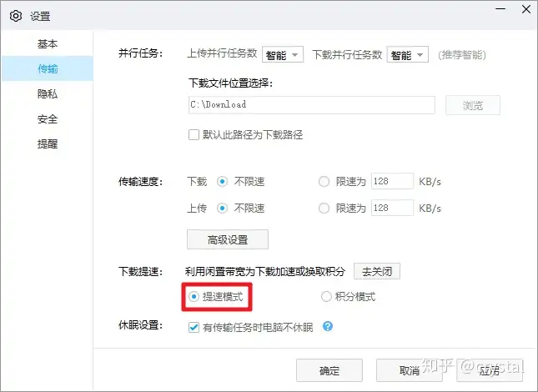Expand the 上传并行任务数 dropdown
538x392 pixels.
point(283,54)
